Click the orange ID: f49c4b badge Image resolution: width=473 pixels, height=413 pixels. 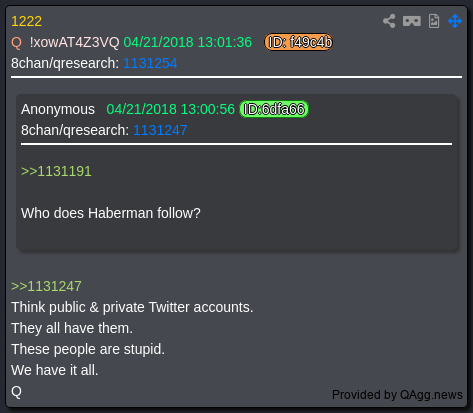click(299, 42)
